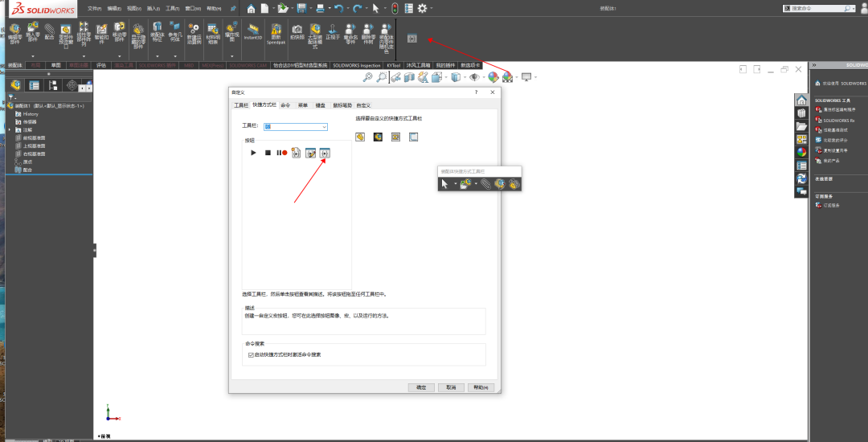Click the Instant3D ribbon tool
Screen dimensions: 868x442
[x=253, y=31]
